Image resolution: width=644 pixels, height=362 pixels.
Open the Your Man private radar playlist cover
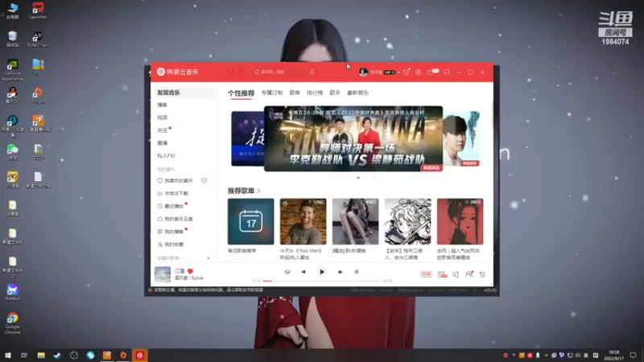pos(303,222)
